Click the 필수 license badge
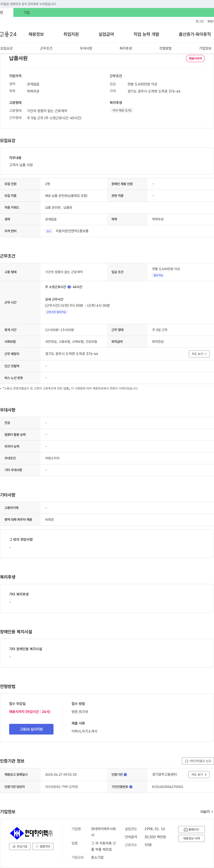Image resolution: width=214 pixels, height=868 pixels. click(49, 231)
